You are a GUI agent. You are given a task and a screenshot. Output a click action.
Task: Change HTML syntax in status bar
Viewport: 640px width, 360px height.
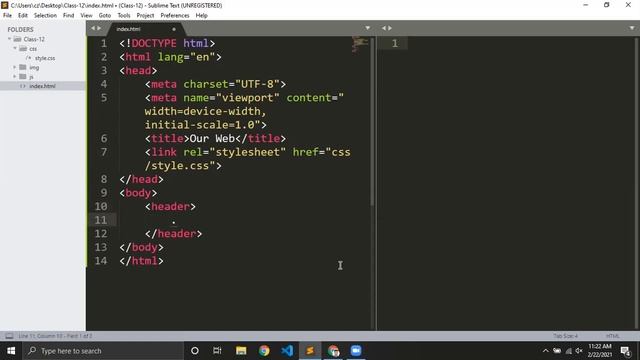tap(612, 336)
